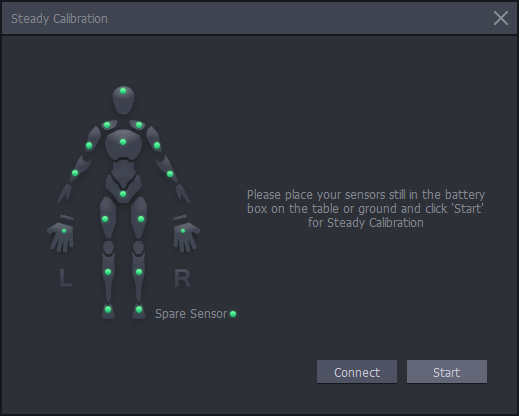This screenshot has height=416, width=519.
Task: Close the Steady Calibration dialog
Action: (501, 18)
